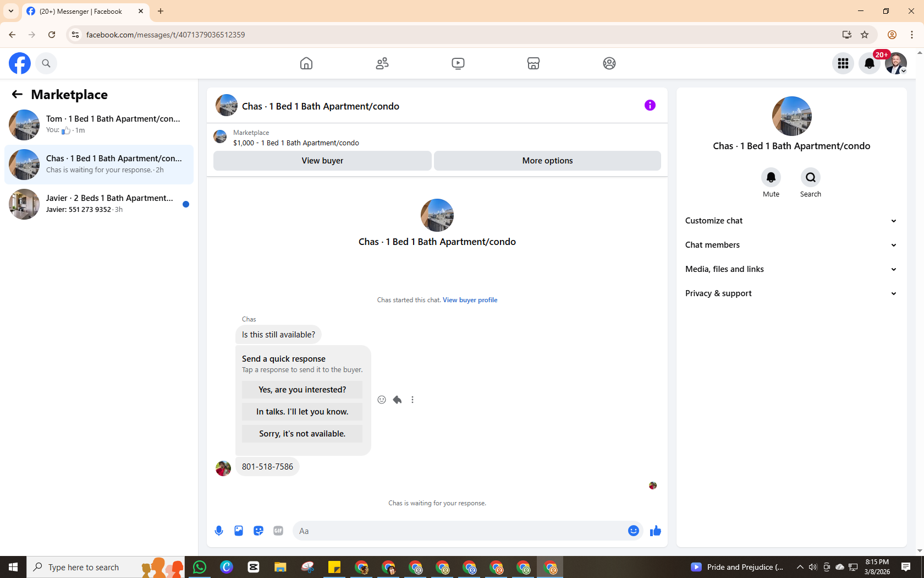The height and width of the screenshot is (578, 924).
Task: Attach a file with the photo icon
Action: pos(239,531)
